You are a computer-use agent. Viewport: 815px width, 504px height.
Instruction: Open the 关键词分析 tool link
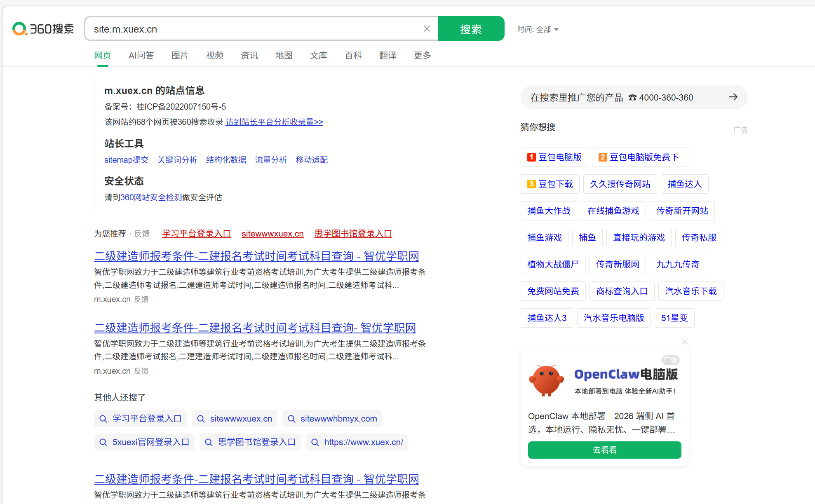pos(177,160)
